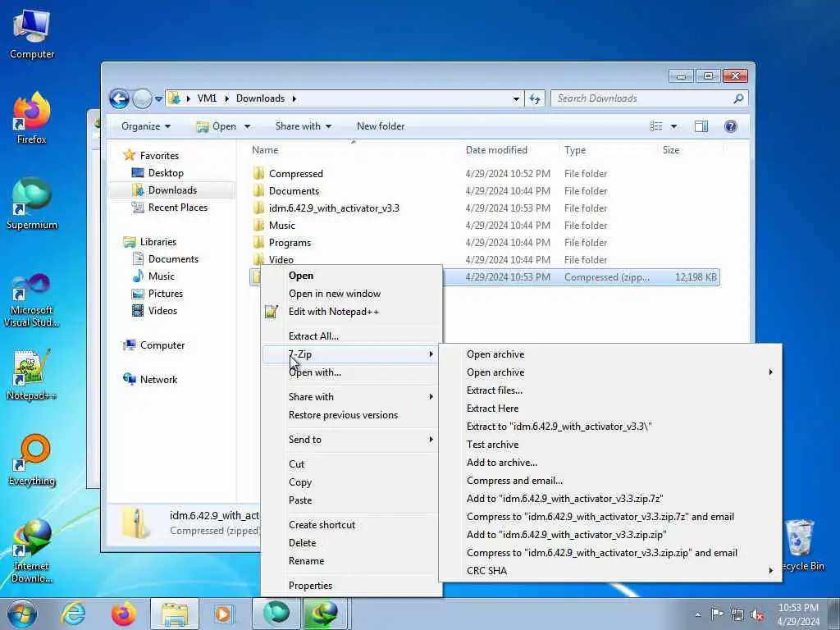Screen dimensions: 840x630
Task: Choose Extract All... in context menu
Action: tap(313, 336)
